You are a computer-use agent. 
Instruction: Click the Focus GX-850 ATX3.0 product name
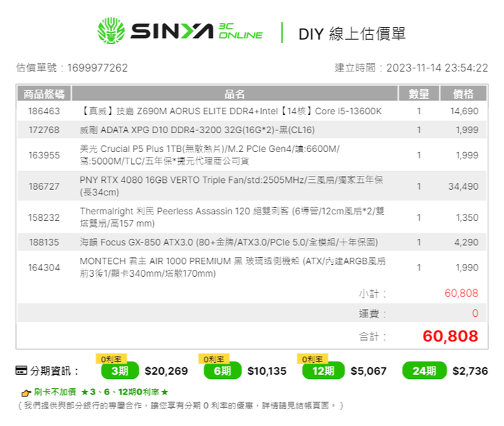pos(229,242)
